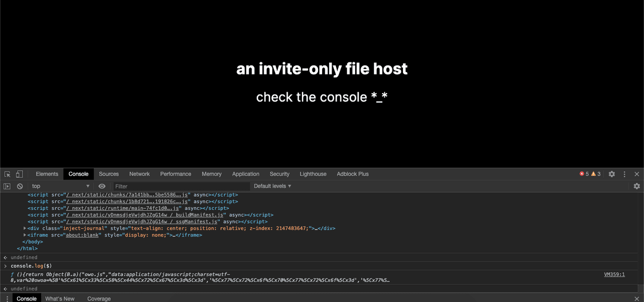Open the drawer three-dot menu
Image resolution: width=644 pixels, height=302 pixels.
[x=7, y=298]
